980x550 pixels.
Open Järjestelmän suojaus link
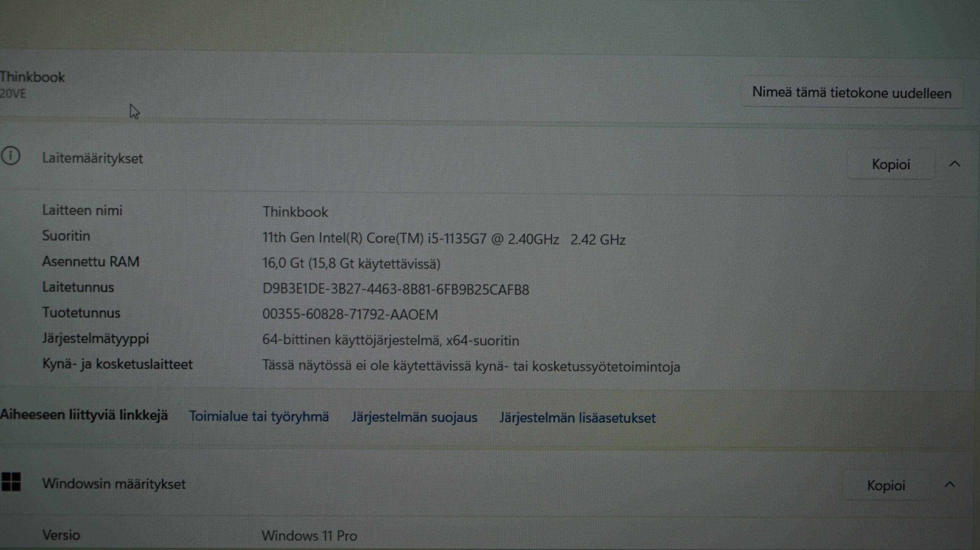(x=414, y=417)
